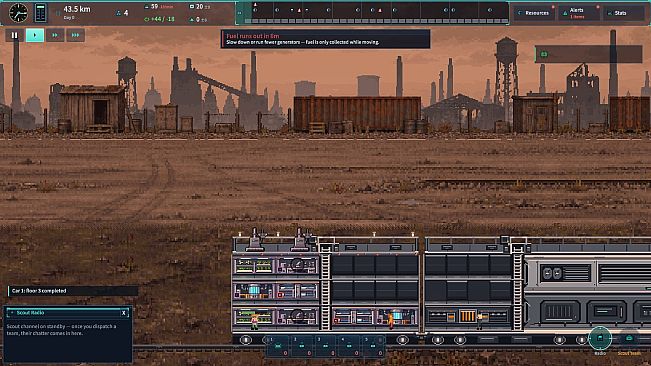Select slot 1 in bottom hotbar

pos(277,347)
